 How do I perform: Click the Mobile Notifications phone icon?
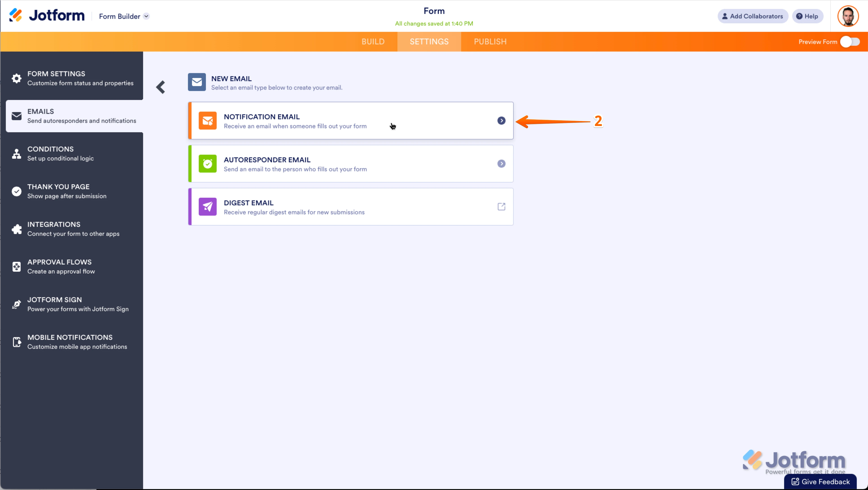click(17, 342)
